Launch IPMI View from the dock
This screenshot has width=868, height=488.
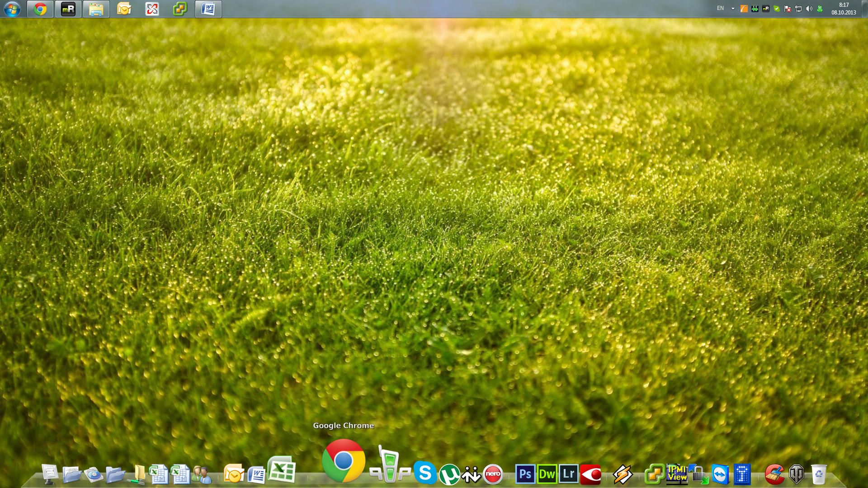tap(677, 474)
